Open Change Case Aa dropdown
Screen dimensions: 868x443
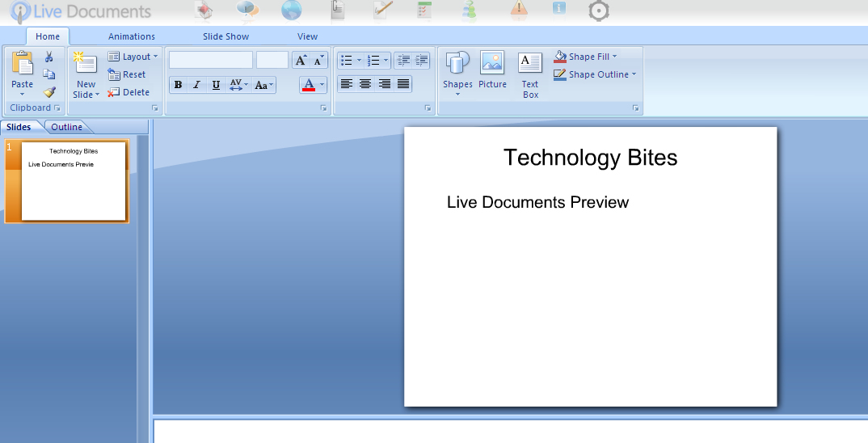tap(264, 85)
